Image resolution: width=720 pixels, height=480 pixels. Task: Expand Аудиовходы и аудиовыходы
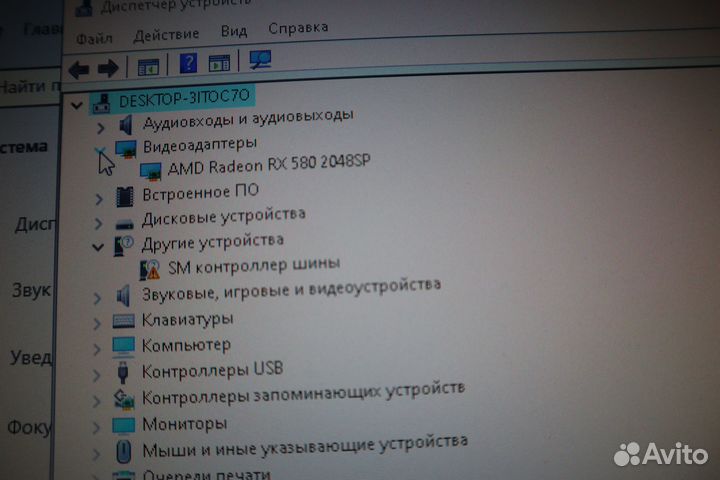point(101,128)
